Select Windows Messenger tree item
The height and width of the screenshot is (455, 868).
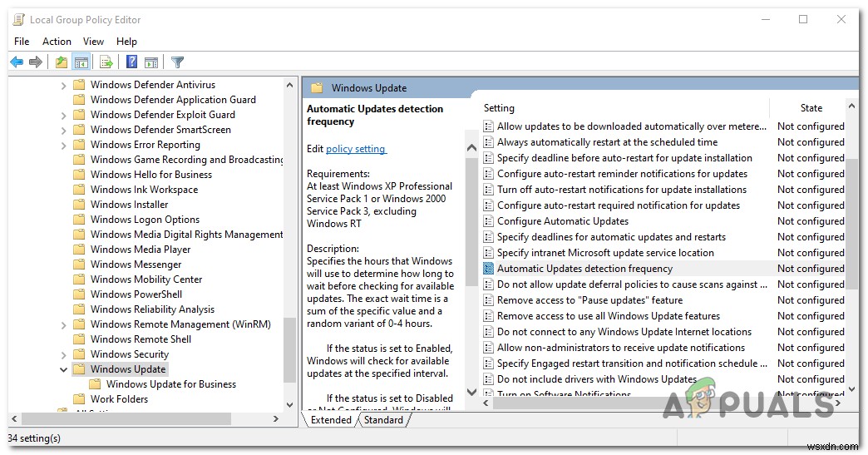coord(136,264)
